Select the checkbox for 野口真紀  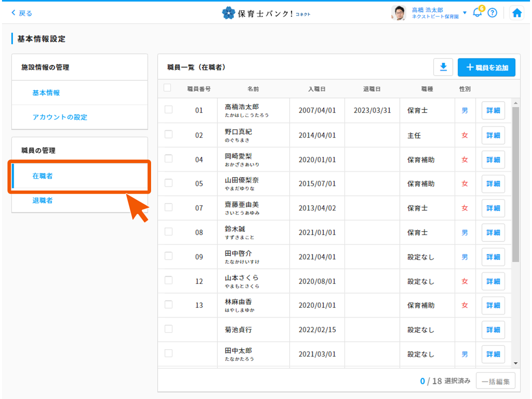[x=169, y=134]
